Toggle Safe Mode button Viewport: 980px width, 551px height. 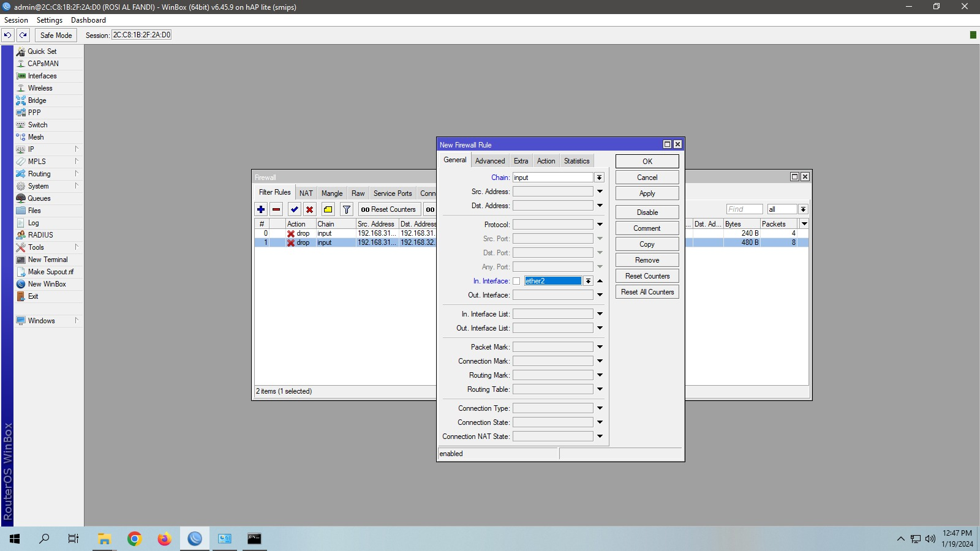(56, 36)
